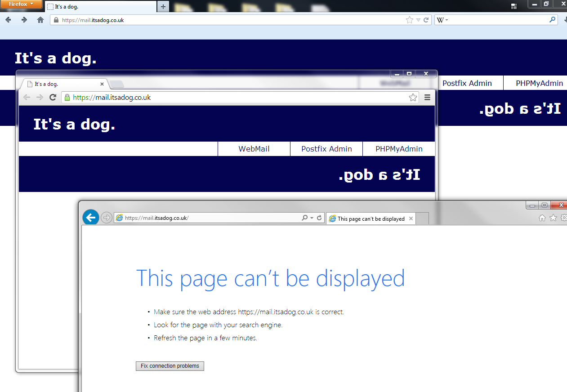Click the Chrome reload button
Viewport: 567px width, 392px height.
[53, 98]
